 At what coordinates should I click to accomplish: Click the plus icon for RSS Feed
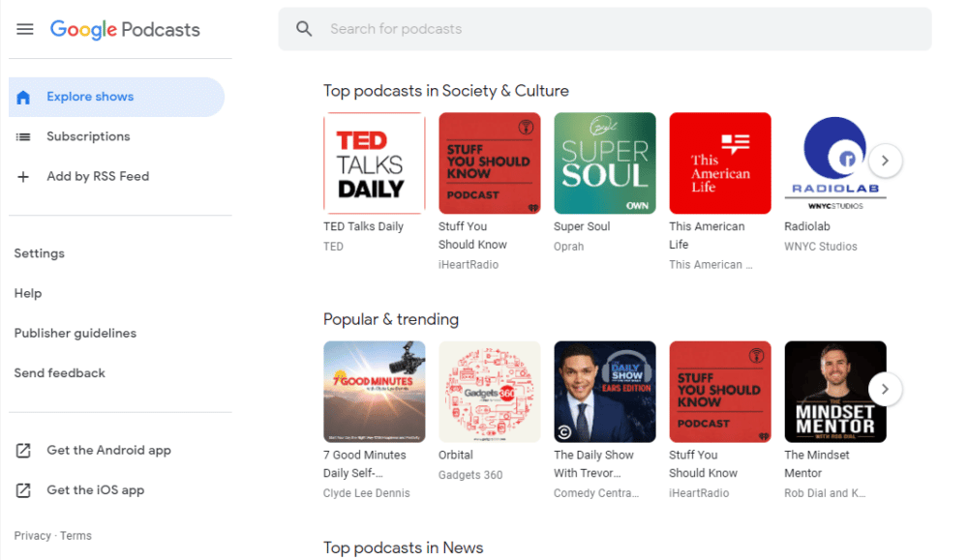(23, 177)
